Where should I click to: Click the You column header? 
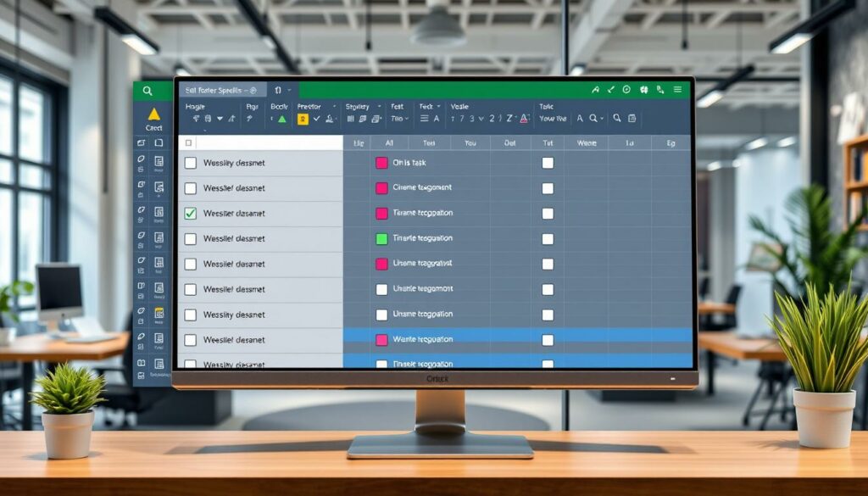click(470, 142)
